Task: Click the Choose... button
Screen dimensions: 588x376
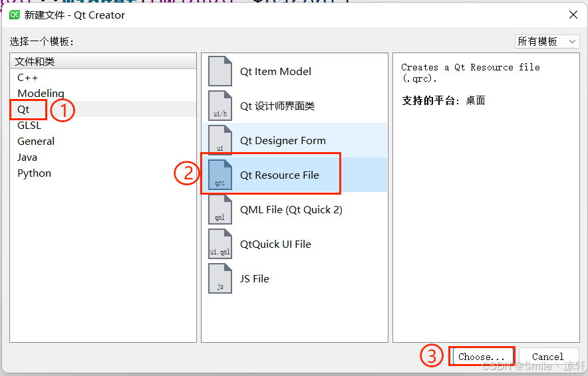Action: tap(483, 357)
